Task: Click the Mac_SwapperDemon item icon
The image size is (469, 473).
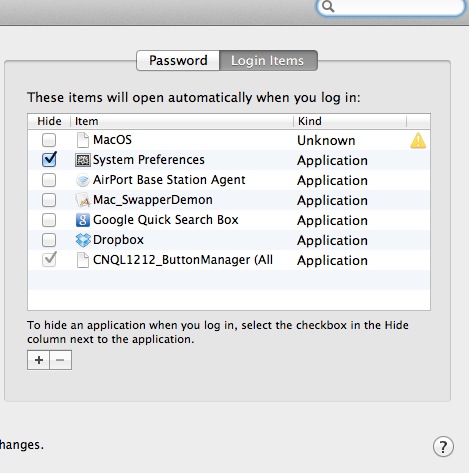Action: pos(82,200)
